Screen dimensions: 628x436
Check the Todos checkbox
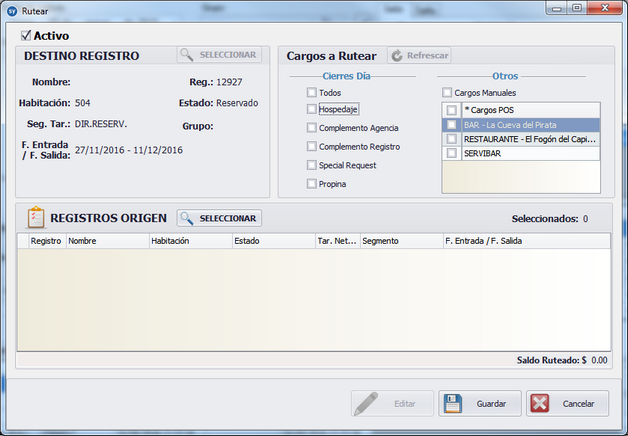click(312, 92)
